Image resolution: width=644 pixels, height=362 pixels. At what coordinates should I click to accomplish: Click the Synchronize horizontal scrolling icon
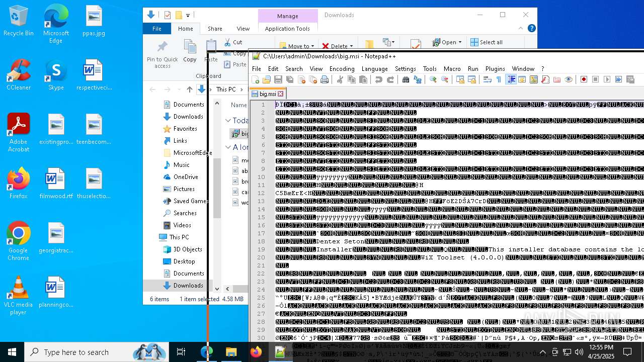(x=472, y=79)
